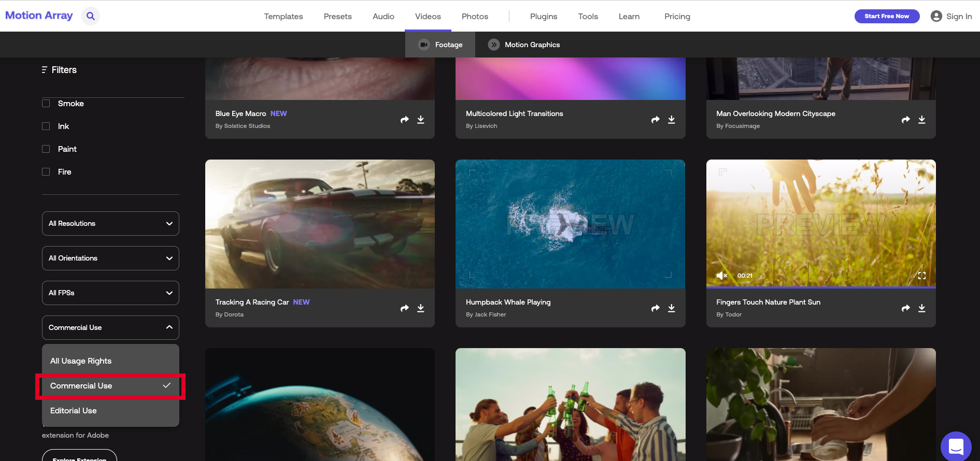Download the Tracking A Racing Car video
The width and height of the screenshot is (980, 461).
pyautogui.click(x=421, y=308)
